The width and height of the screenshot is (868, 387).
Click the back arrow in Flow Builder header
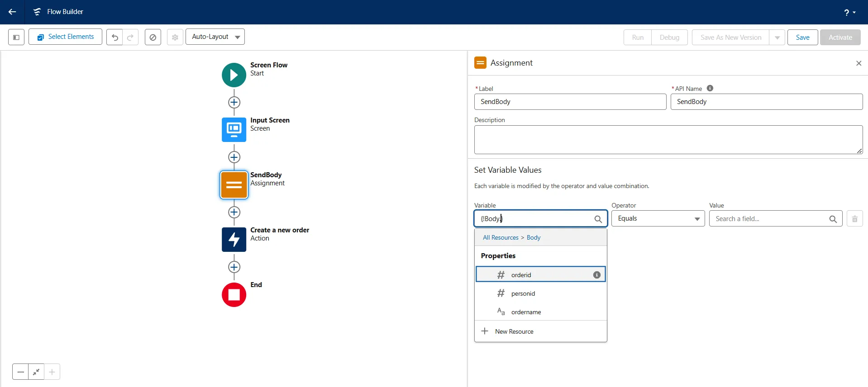click(12, 12)
